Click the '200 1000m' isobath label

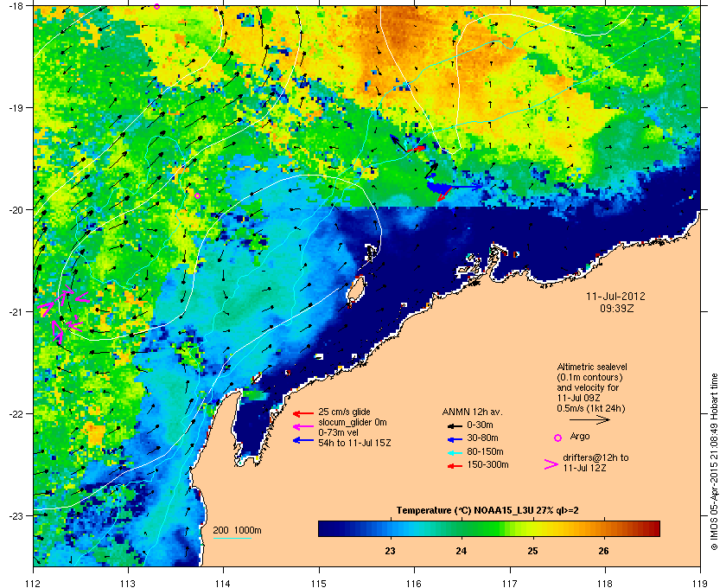click(x=237, y=531)
